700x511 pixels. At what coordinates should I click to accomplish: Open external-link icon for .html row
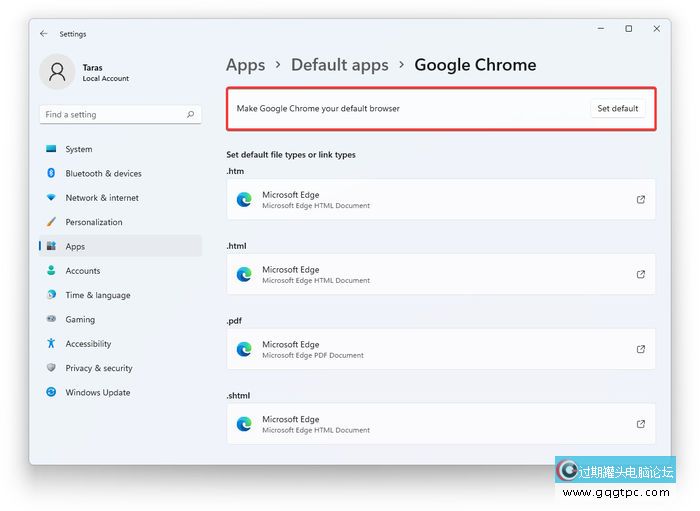point(641,274)
